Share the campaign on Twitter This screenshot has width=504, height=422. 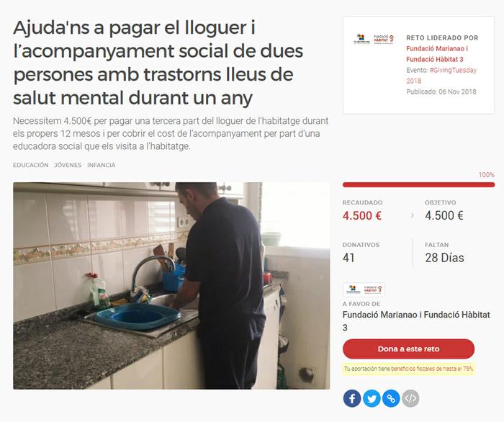point(372,398)
